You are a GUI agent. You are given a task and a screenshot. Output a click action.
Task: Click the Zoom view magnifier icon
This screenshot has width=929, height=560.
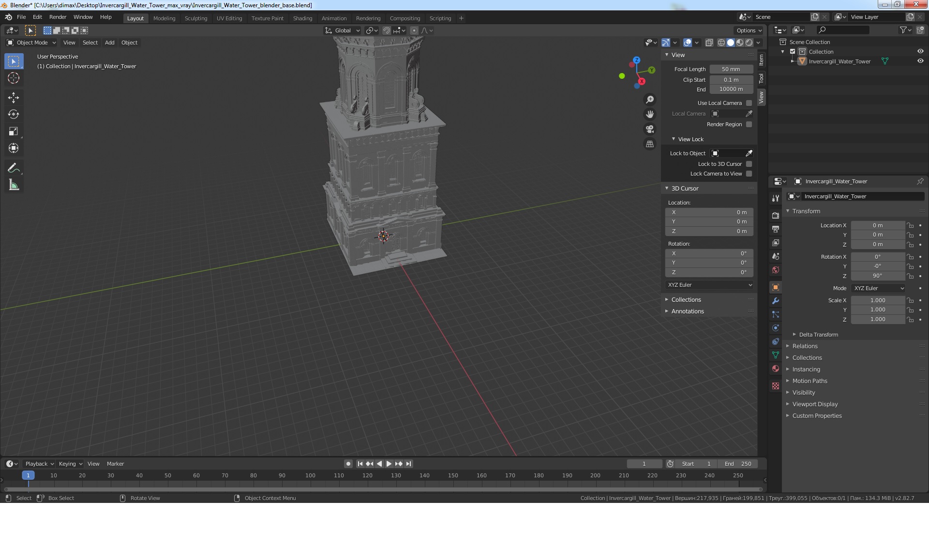coord(650,100)
